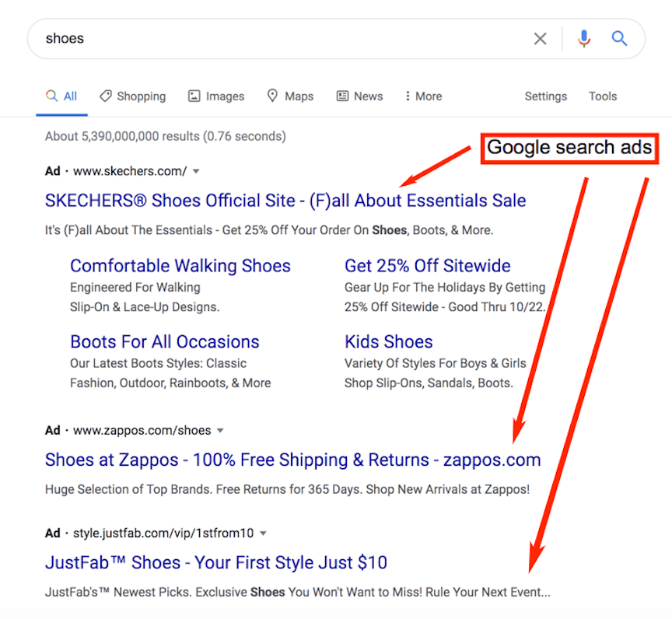This screenshot has height=619, width=672.
Task: Open Shopping results using its price-tag icon
Action: tap(106, 96)
